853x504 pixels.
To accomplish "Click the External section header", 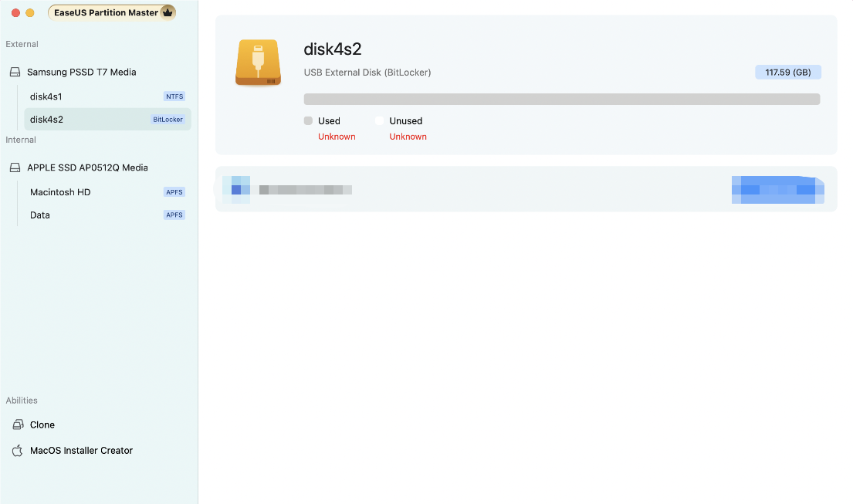I will (22, 44).
